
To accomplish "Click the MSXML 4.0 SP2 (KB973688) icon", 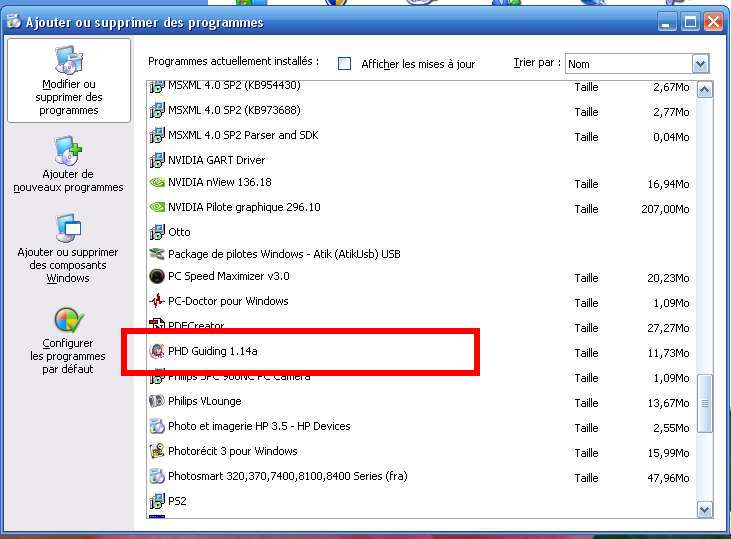I will coord(157,110).
